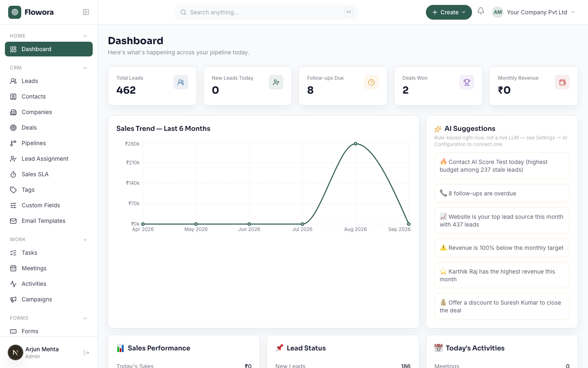Open Karthik Raj highest revenue suggestion
This screenshot has height=368, width=588.
point(502,276)
